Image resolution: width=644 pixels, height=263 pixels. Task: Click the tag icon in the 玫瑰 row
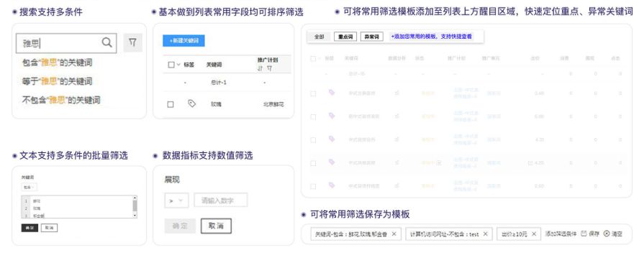[191, 103]
